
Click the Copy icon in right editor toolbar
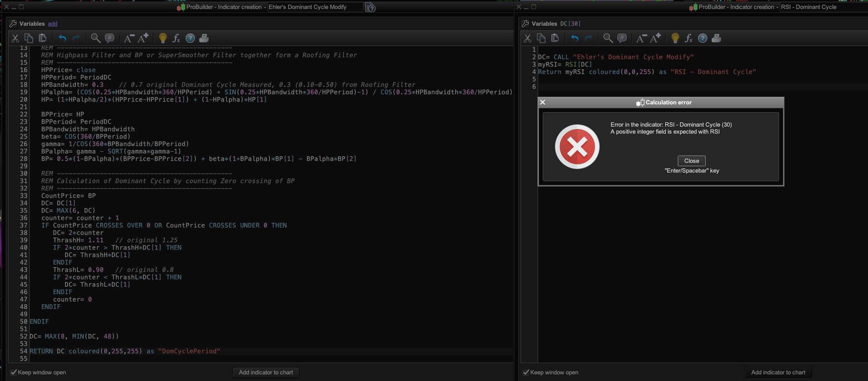541,38
